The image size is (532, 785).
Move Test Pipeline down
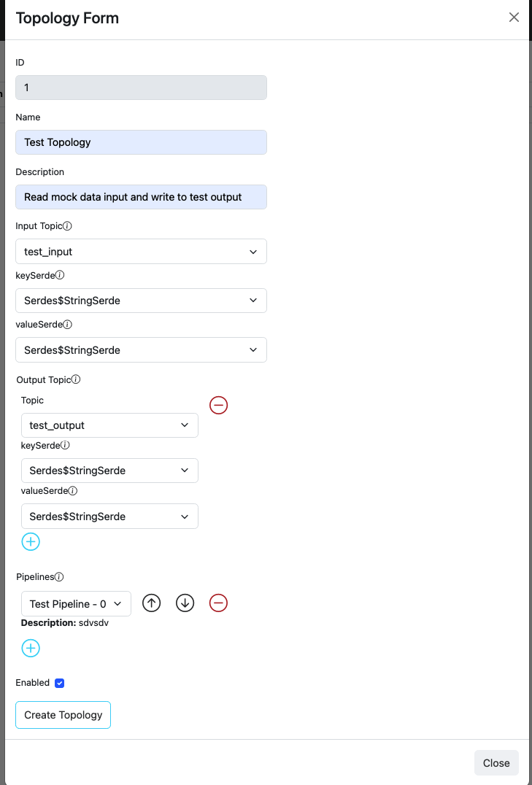[x=185, y=603]
